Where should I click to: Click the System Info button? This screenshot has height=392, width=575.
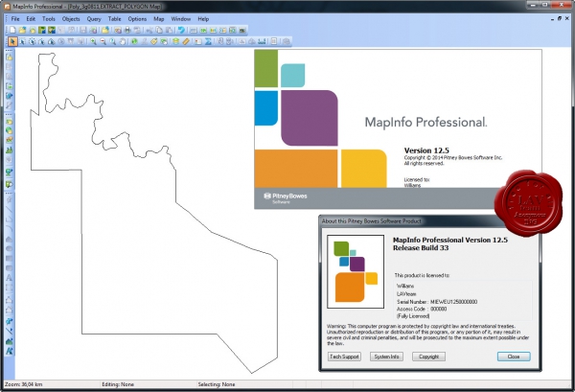pyautogui.click(x=386, y=357)
